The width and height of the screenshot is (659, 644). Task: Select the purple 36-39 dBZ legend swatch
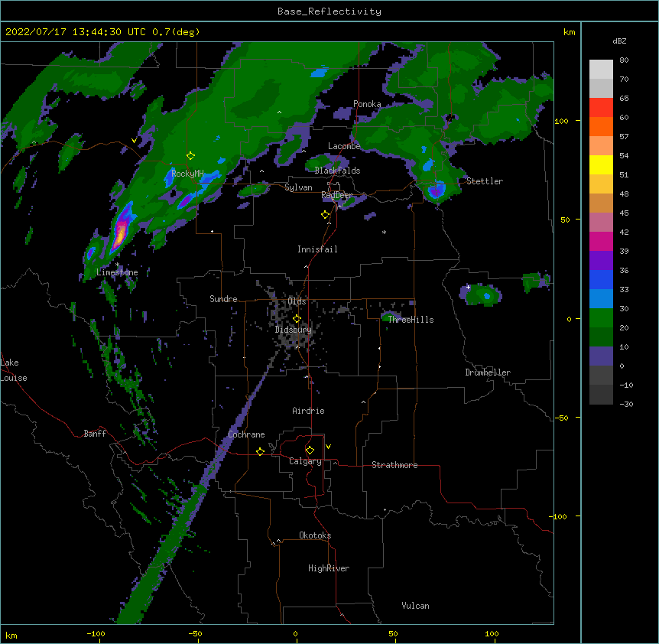click(601, 261)
